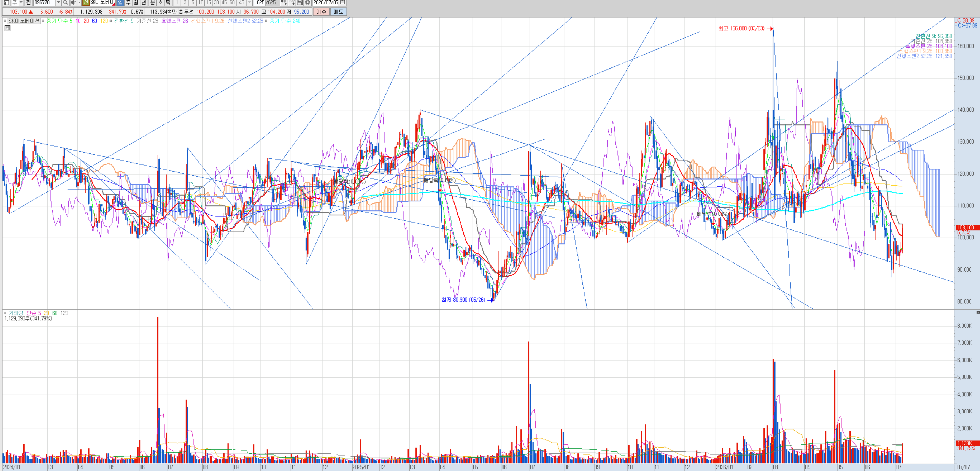Click the magnifier stock search icon
Viewport: 980px width, 471px height.
[65, 3]
